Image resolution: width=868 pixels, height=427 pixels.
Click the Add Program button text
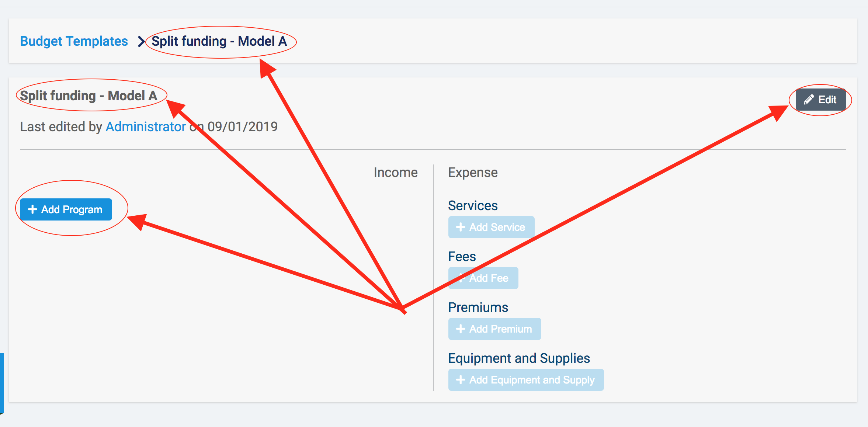tap(72, 209)
